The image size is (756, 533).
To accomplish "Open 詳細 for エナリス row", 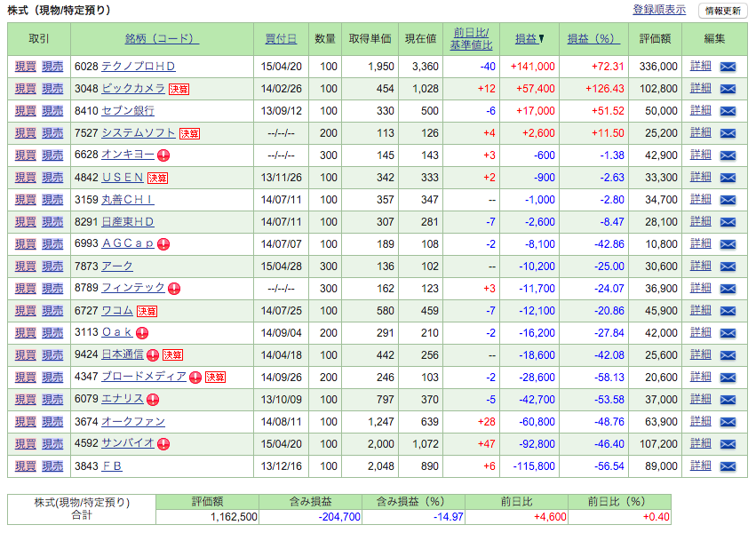I will coord(701,399).
